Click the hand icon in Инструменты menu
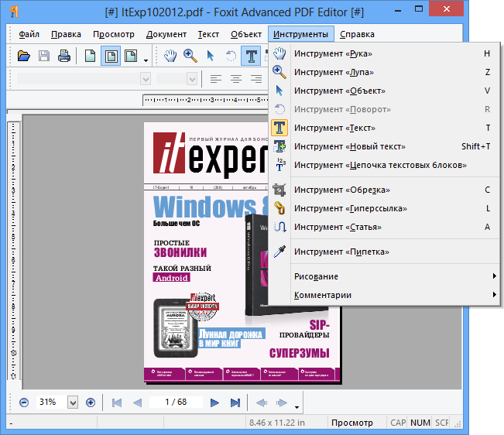The width and height of the screenshot is (504, 435). (x=279, y=53)
